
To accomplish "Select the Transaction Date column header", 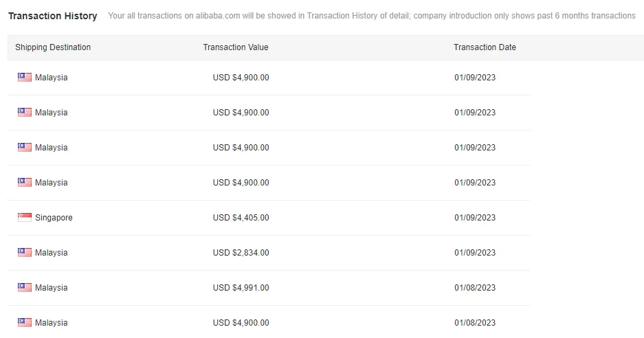I will click(x=485, y=47).
